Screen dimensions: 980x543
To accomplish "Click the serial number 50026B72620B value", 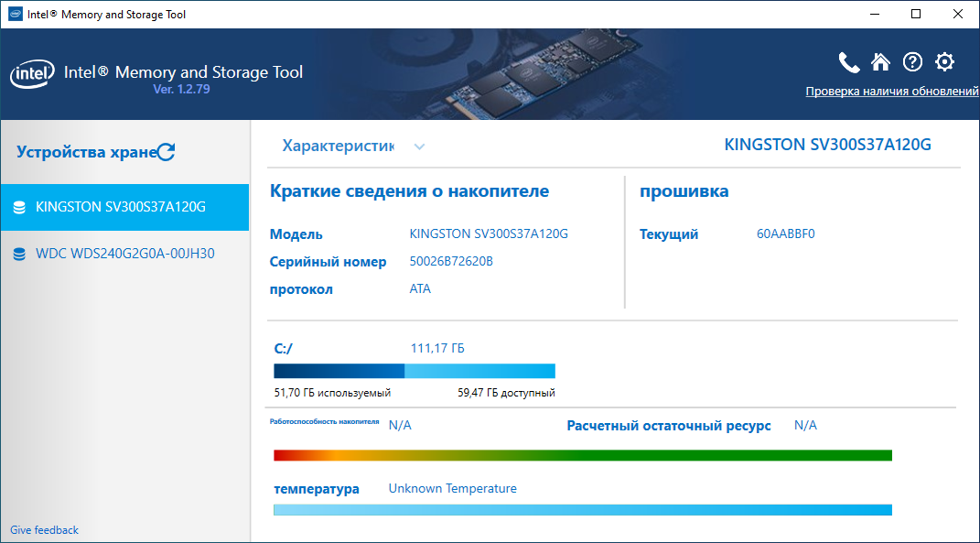I will pos(451,262).
